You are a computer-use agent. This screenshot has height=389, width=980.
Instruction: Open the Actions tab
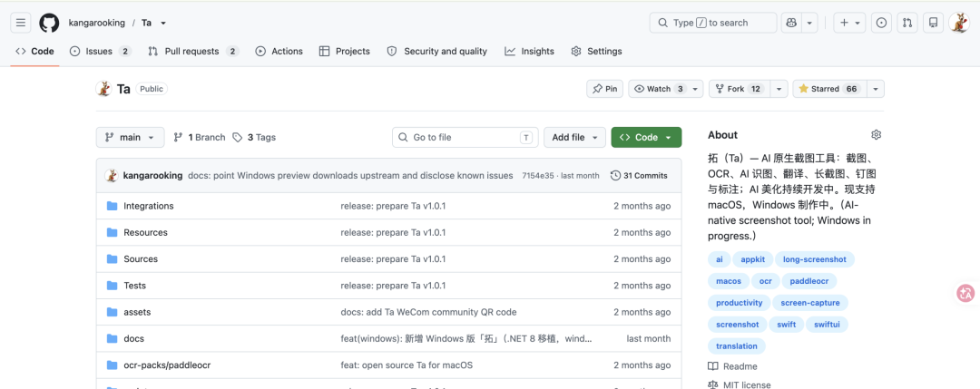[x=279, y=51]
